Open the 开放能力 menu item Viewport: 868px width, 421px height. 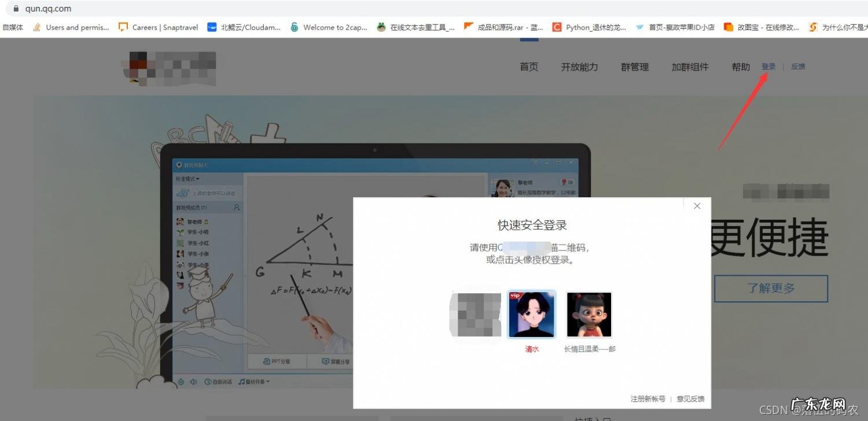tap(579, 67)
